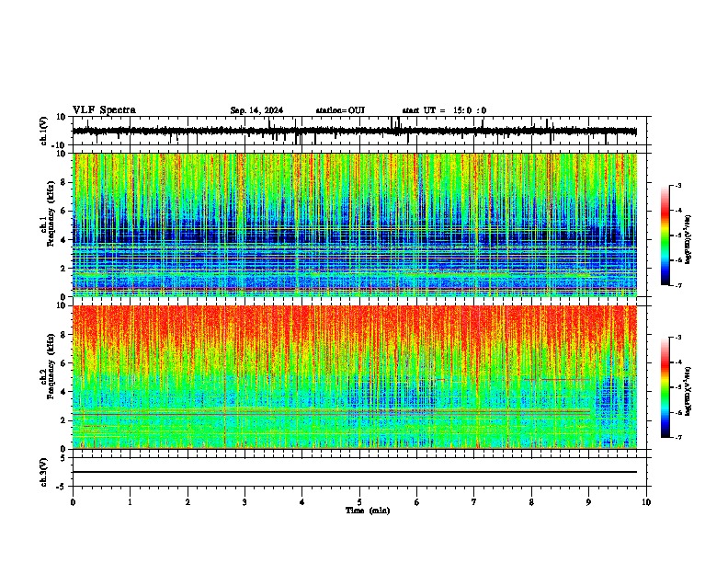This screenshot has width=728, height=563.
Task: Click inside the ch.1 spectrogram panel
Action: pyautogui.click(x=355, y=224)
